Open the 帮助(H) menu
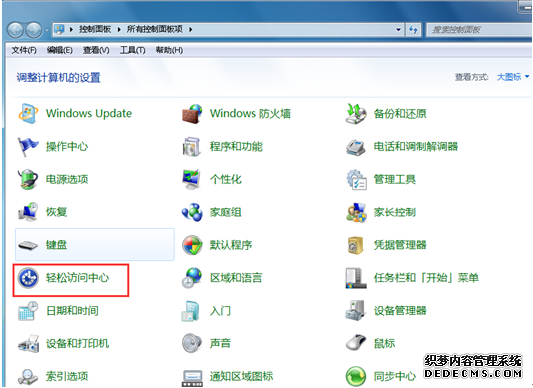Image resolution: width=533 pixels, height=388 pixels. coord(169,50)
